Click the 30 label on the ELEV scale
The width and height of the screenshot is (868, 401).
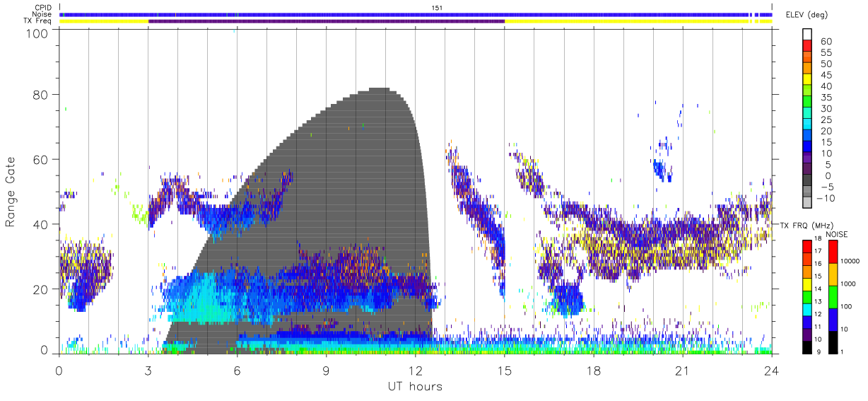point(826,108)
